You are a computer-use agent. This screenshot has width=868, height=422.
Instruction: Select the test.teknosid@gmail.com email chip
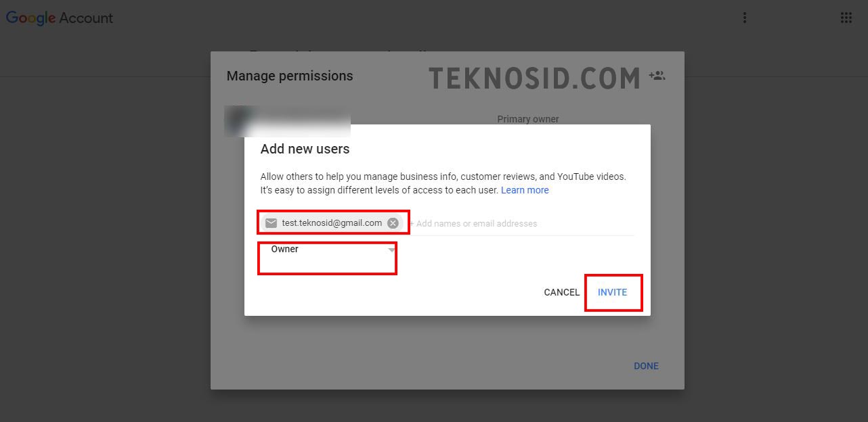coord(332,223)
